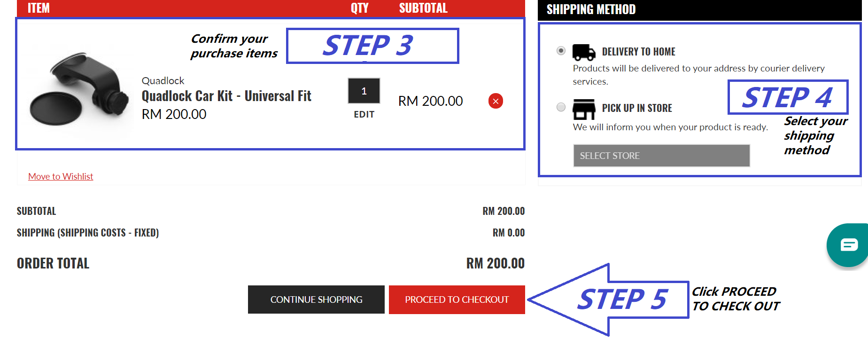Remove the Quadlock Car Kit with red X
The height and width of the screenshot is (355, 868).
point(496,101)
